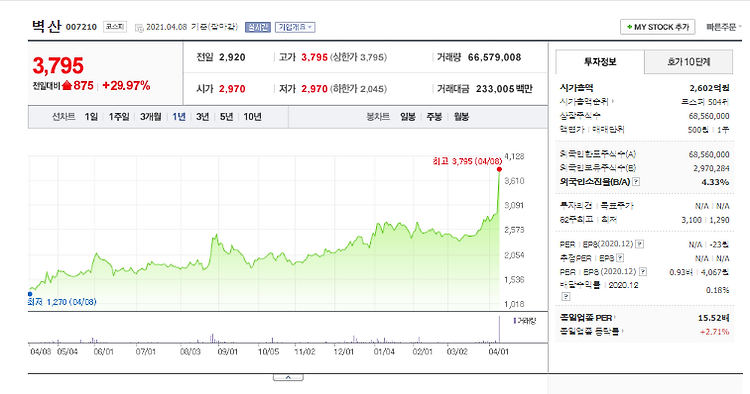This screenshot has height=394, width=750.
Task: Click the 상장주식수 value 68,560,000
Action: [x=709, y=116]
